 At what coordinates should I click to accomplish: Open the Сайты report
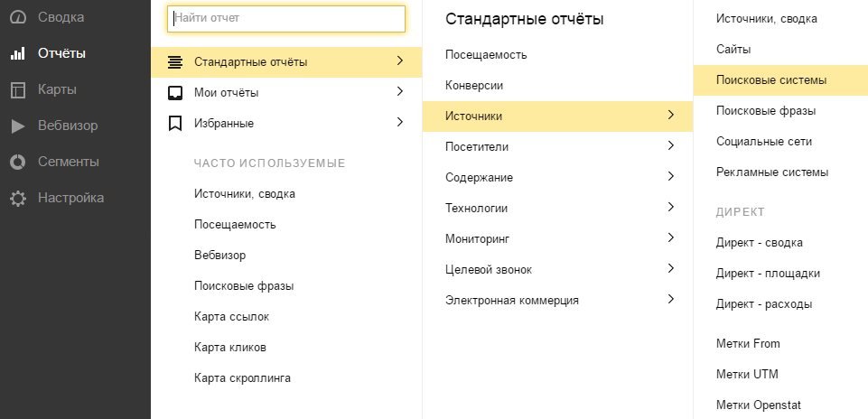[733, 50]
